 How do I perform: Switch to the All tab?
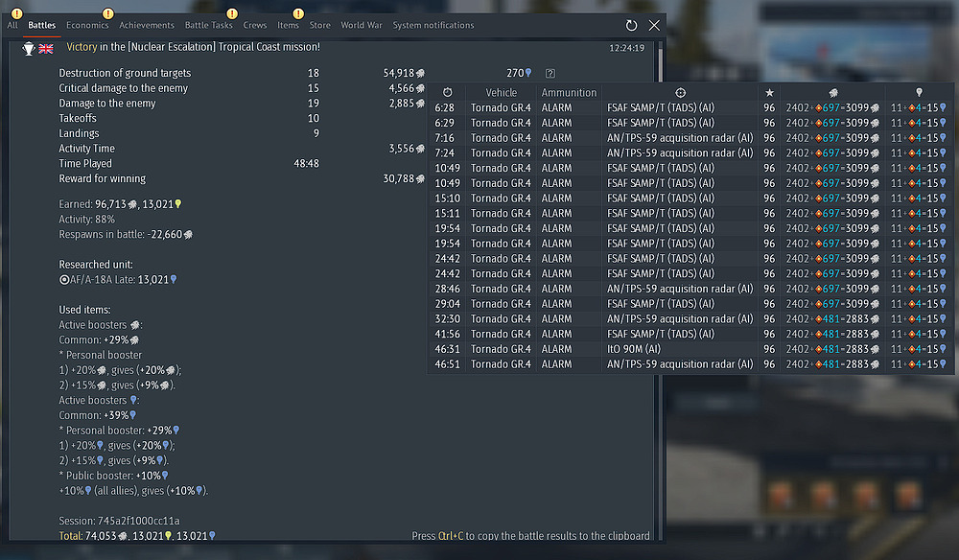(12, 25)
